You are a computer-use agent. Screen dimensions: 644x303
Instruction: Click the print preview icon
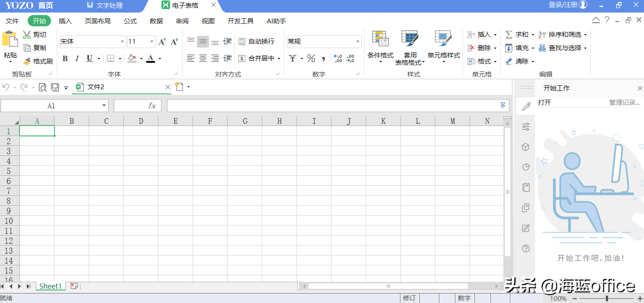[x=42, y=87]
